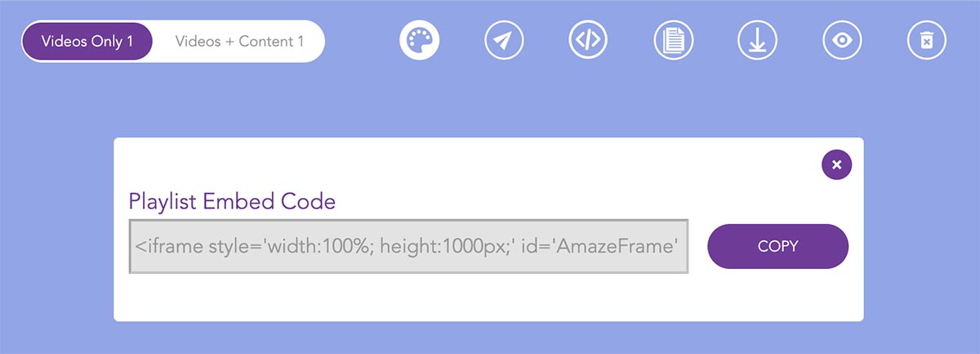This screenshot has width=980, height=354.
Task: Click the word Content in the second tab
Action: click(265, 41)
